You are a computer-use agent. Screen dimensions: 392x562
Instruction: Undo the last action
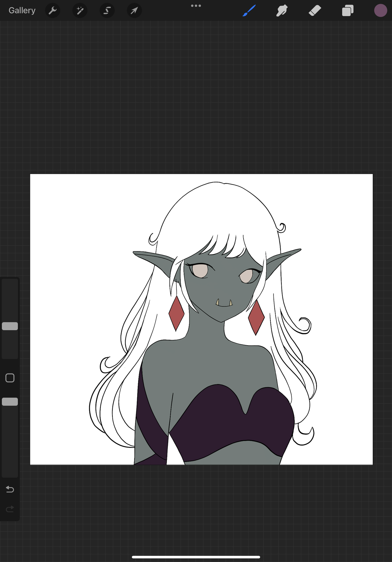tap(10, 489)
